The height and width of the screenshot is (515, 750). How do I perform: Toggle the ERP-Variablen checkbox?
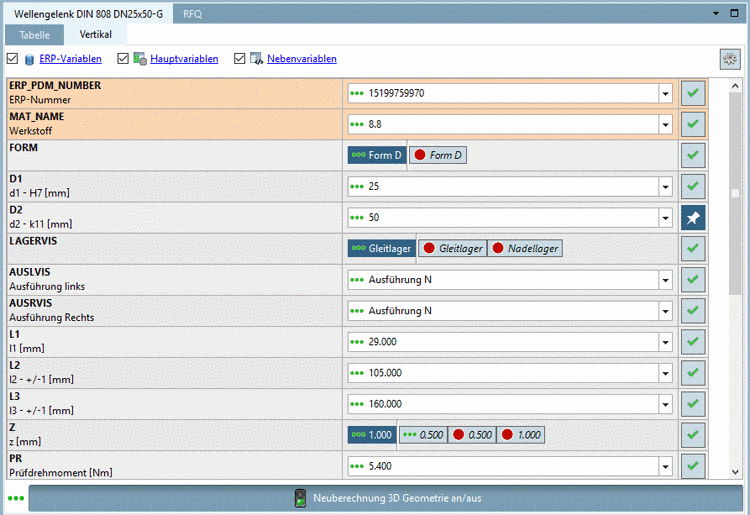pyautogui.click(x=12, y=59)
